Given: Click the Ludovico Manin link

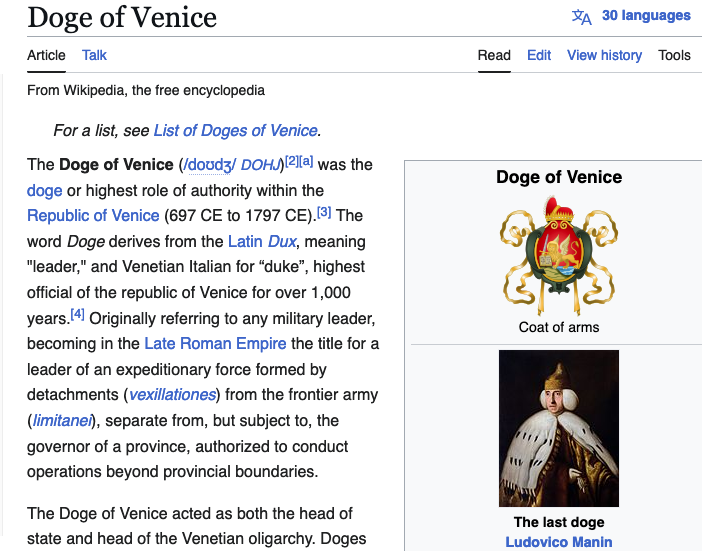Looking at the screenshot, I should pyautogui.click(x=558, y=542).
